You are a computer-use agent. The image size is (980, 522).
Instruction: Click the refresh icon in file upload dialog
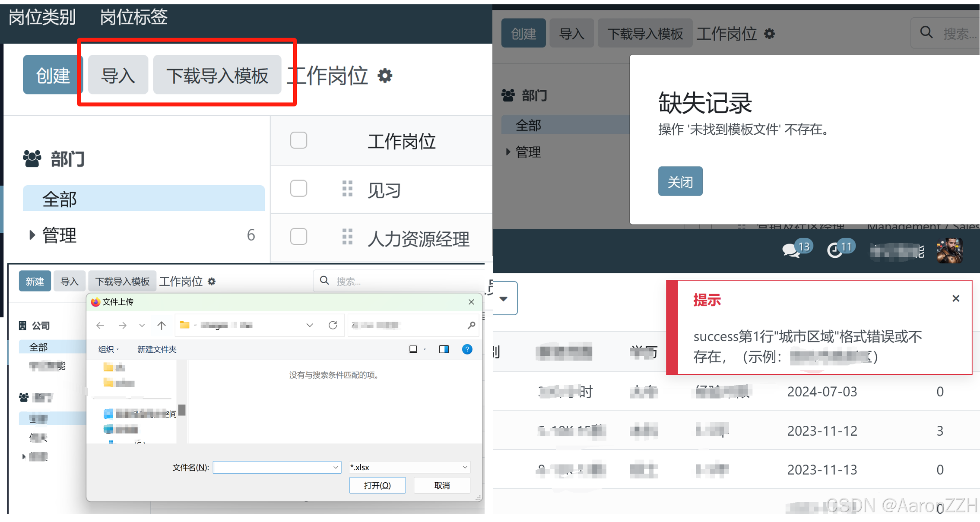click(333, 325)
